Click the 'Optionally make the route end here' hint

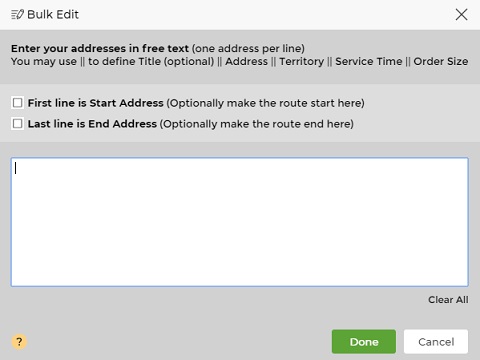point(257,124)
